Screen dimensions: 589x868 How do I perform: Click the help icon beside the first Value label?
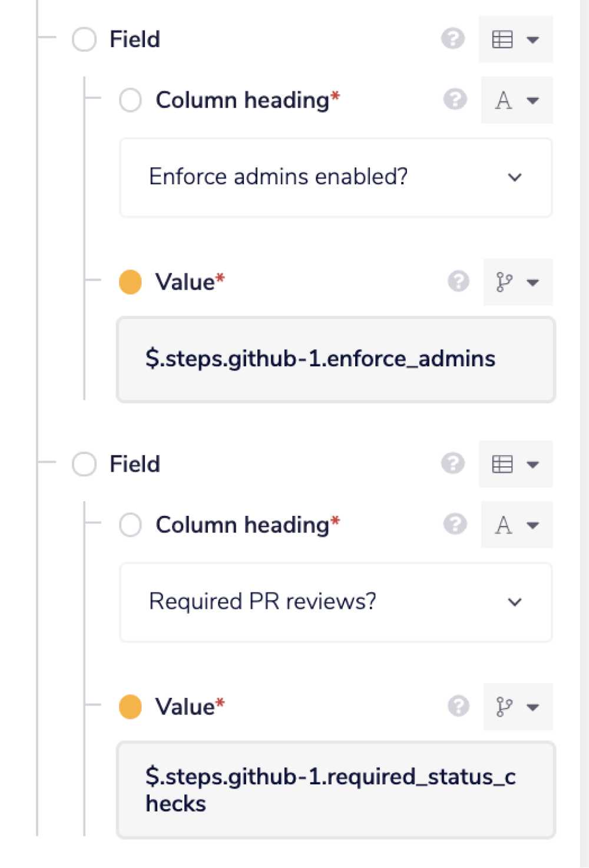pos(458,282)
